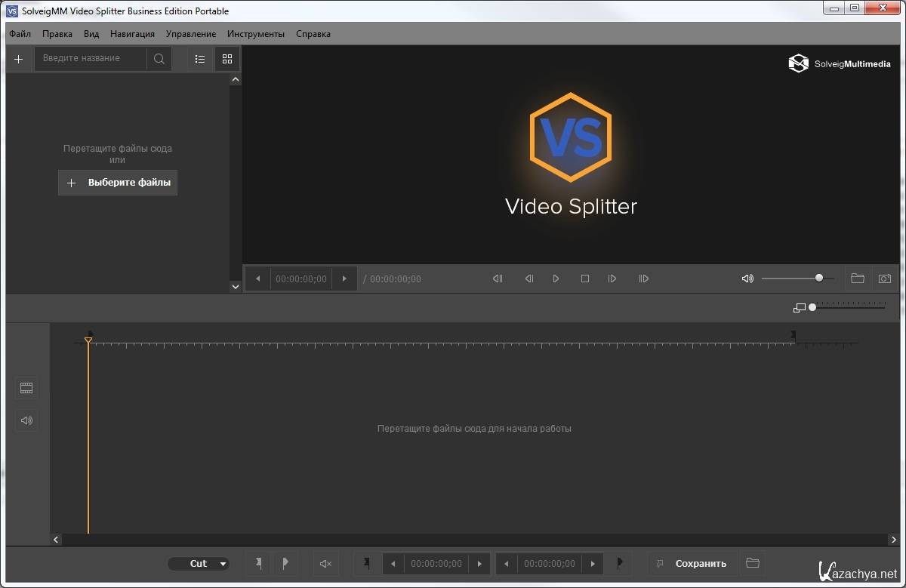Click the plus icon to add media
The height and width of the screenshot is (588, 906).
pyautogui.click(x=19, y=59)
